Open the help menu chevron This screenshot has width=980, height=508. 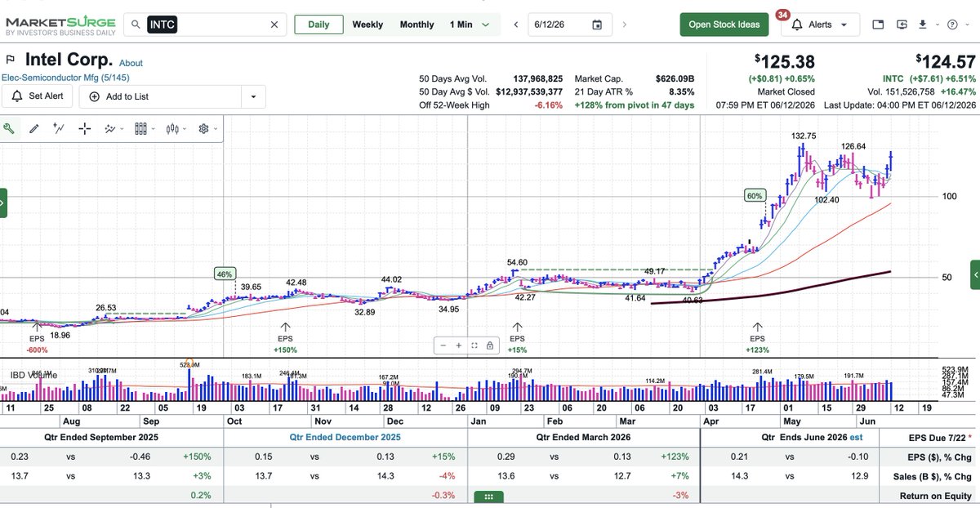(966, 25)
